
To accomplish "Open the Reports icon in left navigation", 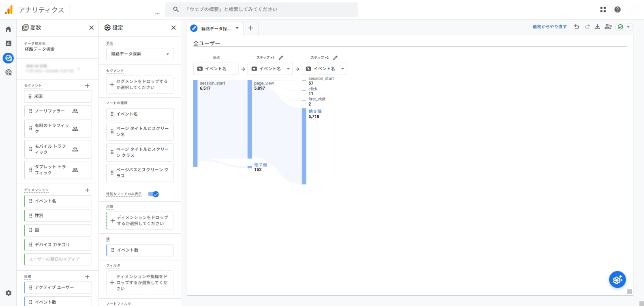I will tap(8, 43).
